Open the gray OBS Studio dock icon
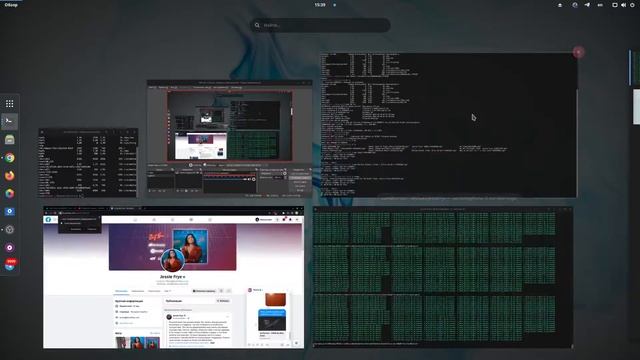 [x=9, y=229]
